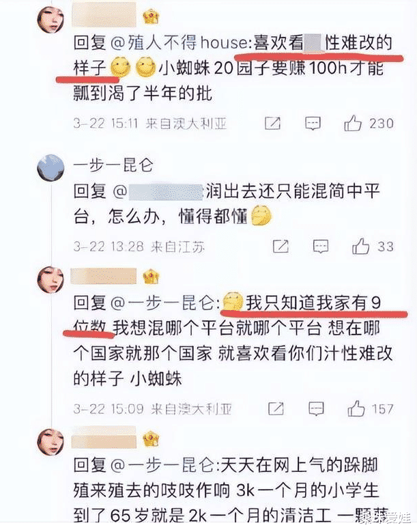Repost the 3-22 15:09 comment
417x532 pixels.
click(276, 408)
